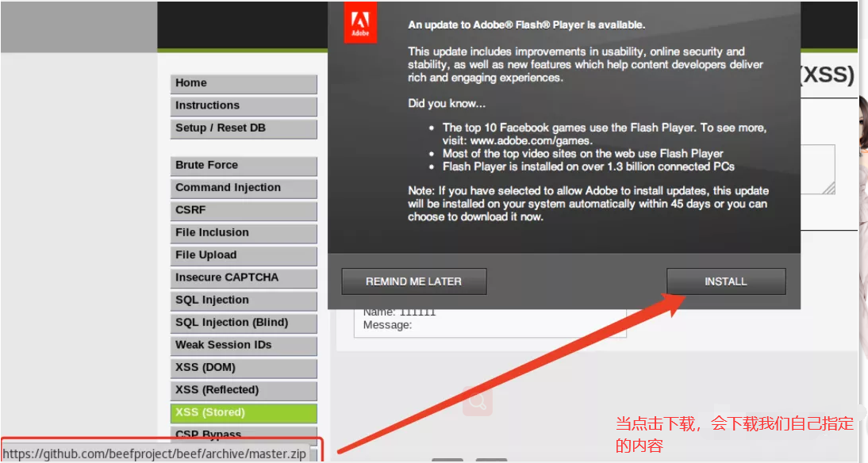Click the status bar github URL text
Image resolution: width=868 pixels, height=463 pixels.
155,454
